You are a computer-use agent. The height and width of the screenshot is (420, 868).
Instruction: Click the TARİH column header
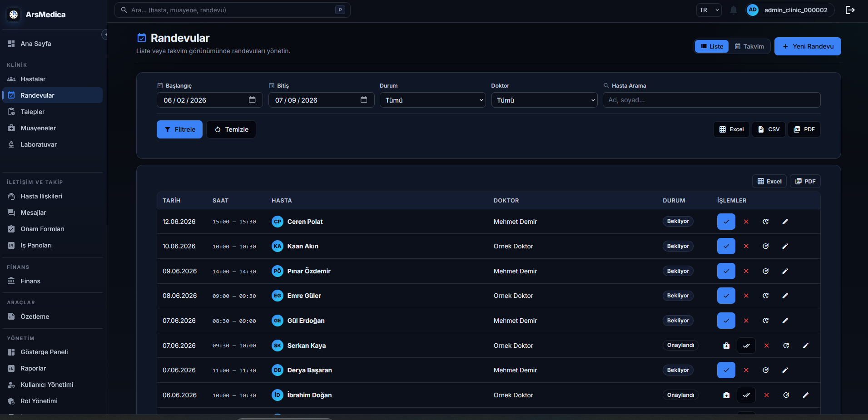[172, 200]
